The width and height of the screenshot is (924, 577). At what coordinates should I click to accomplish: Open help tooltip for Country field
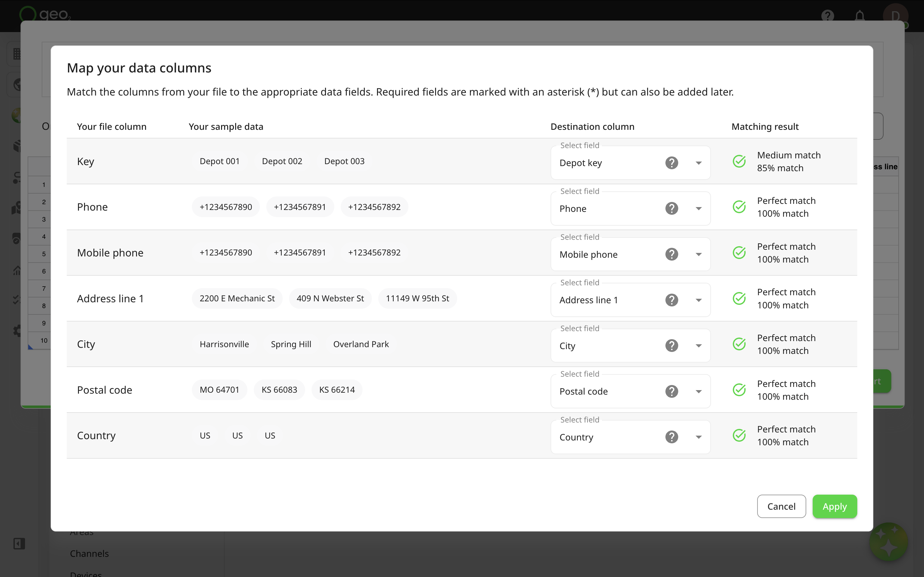672,437
